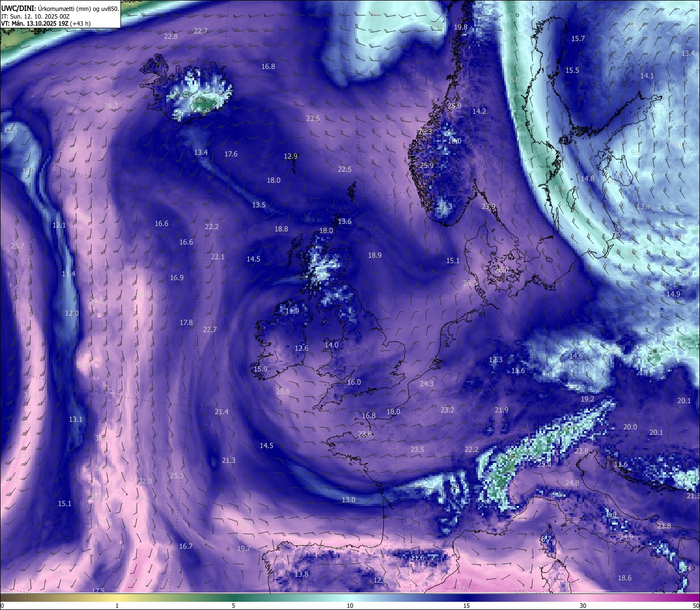Click the 14.2 value label
Screen dimensions: 700x610
coord(479,112)
